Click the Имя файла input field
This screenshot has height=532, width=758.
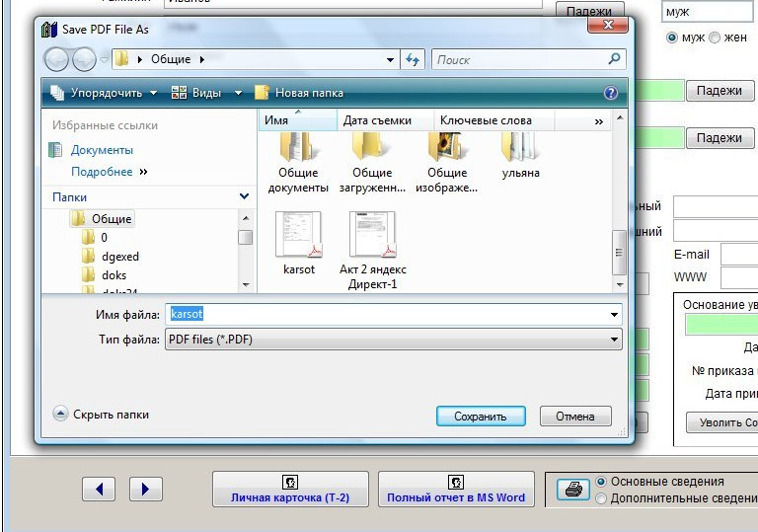(x=387, y=314)
